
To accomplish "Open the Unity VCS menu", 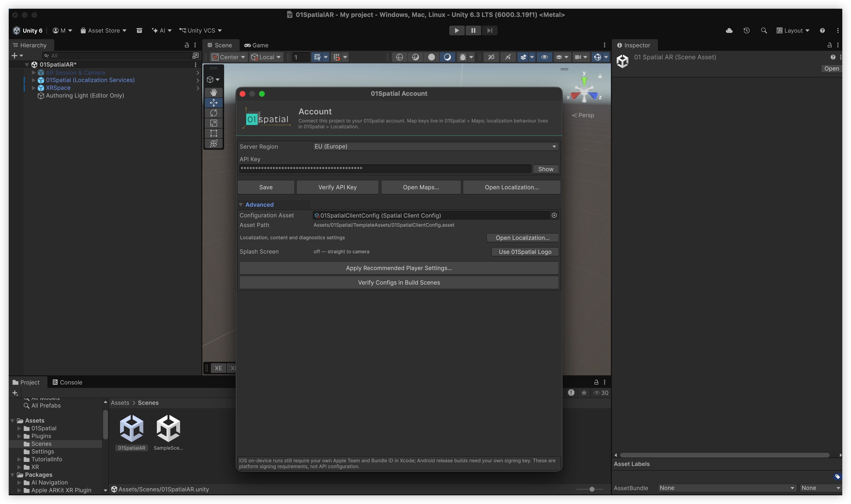I will pyautogui.click(x=200, y=30).
